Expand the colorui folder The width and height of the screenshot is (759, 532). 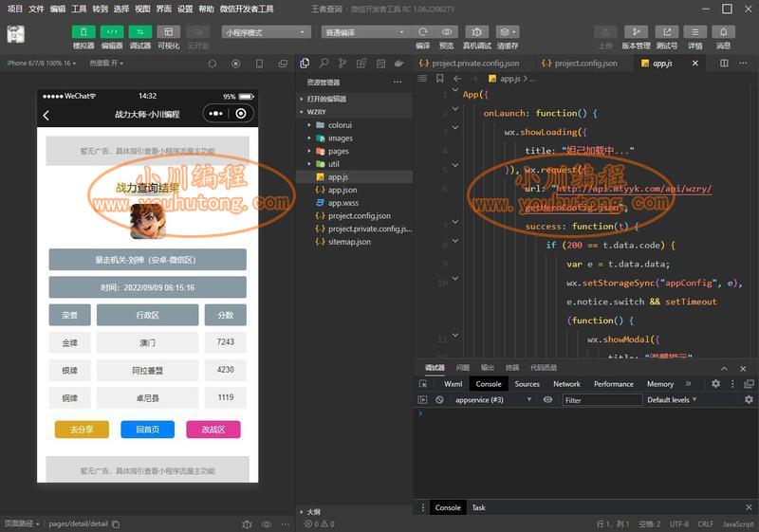[x=355, y=125]
